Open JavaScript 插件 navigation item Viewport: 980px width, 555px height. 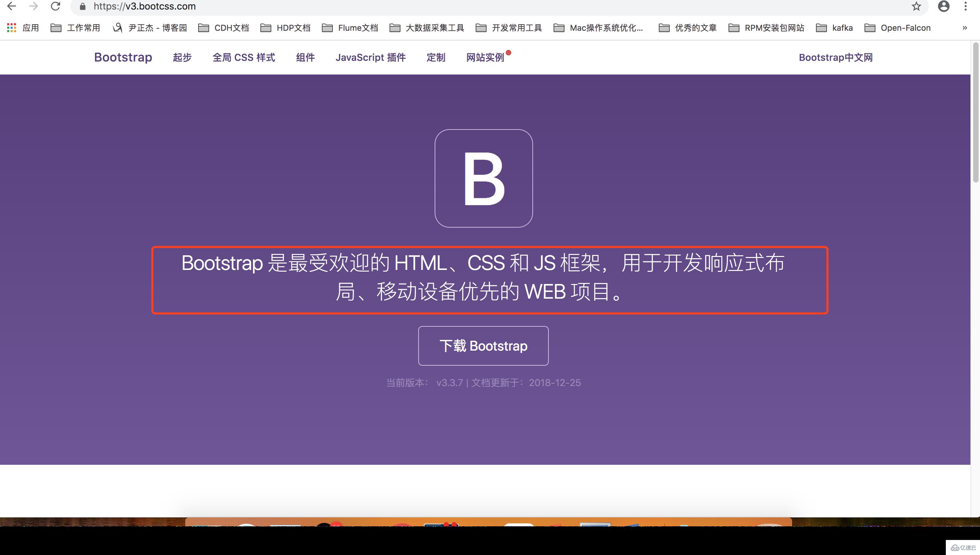(370, 57)
